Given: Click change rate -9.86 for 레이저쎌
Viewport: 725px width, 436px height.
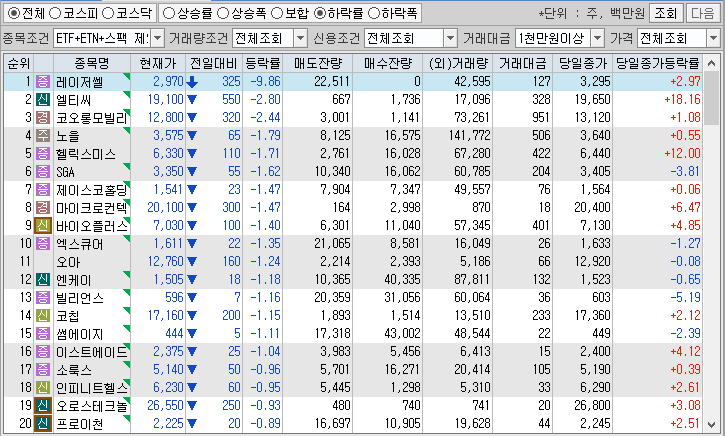Looking at the screenshot, I should [x=265, y=81].
